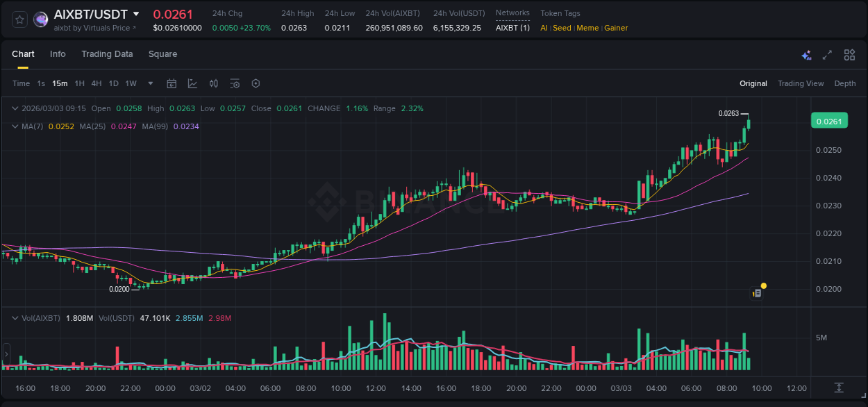Click the chart style editing icon
Image resolution: width=868 pixels, height=407 pixels.
pyautogui.click(x=193, y=83)
